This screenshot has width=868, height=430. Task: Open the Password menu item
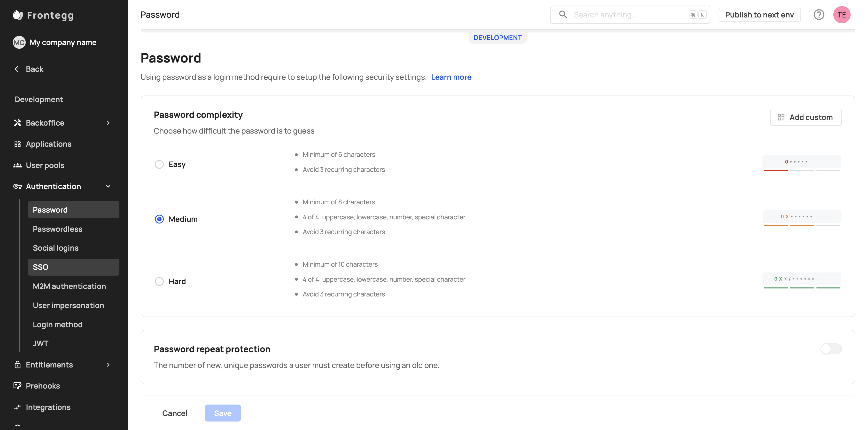[x=73, y=210]
